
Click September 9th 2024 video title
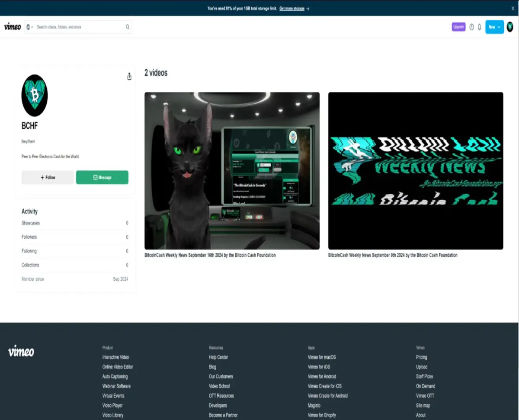[x=393, y=255]
